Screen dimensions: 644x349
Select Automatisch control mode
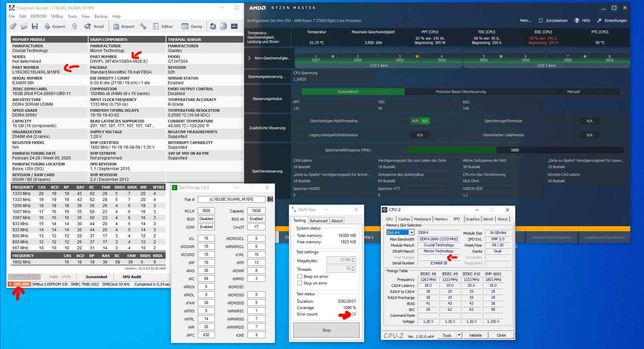click(x=353, y=92)
